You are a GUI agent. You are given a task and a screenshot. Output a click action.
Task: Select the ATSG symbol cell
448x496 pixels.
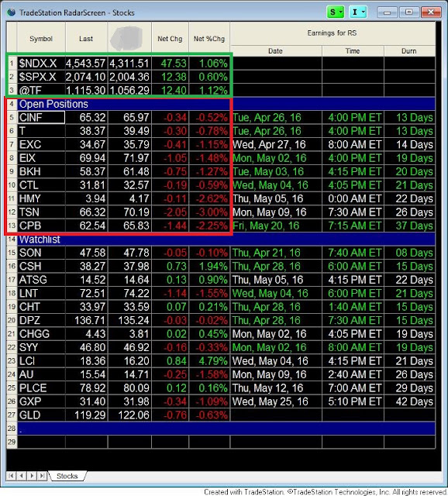coord(41,280)
